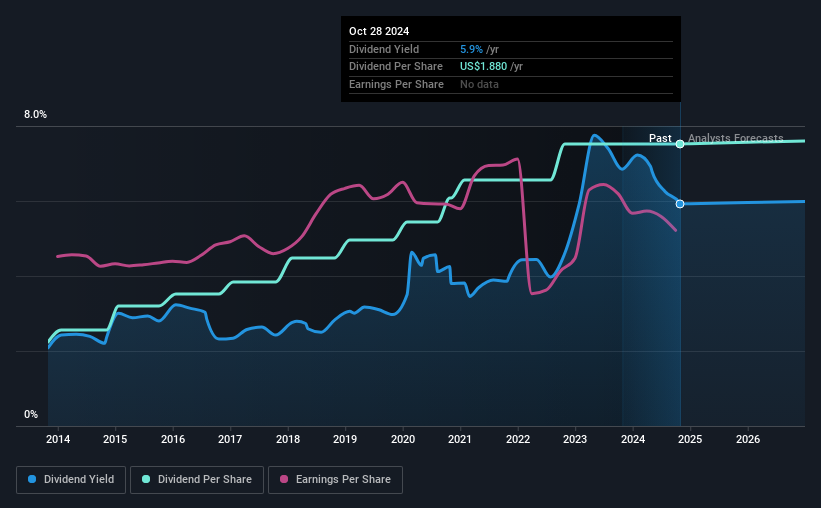The image size is (821, 508).
Task: Click the tooltip Dividend Yield row label
Action: point(384,49)
